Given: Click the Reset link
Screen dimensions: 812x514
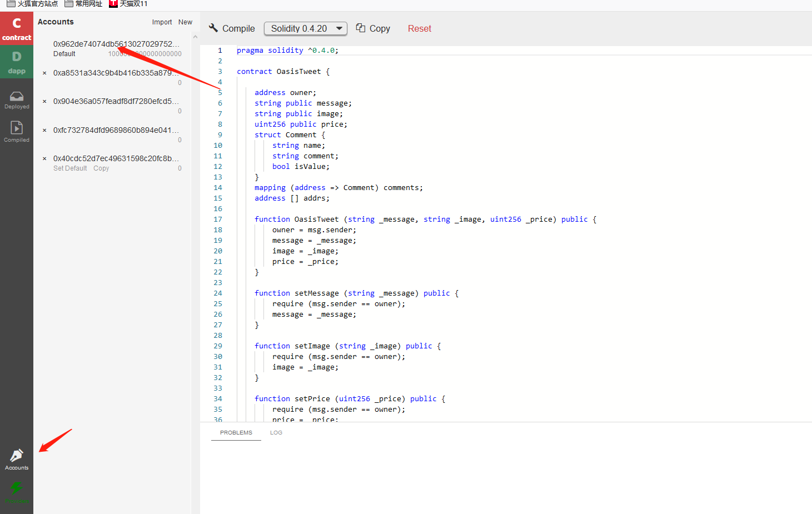Looking at the screenshot, I should (x=420, y=28).
